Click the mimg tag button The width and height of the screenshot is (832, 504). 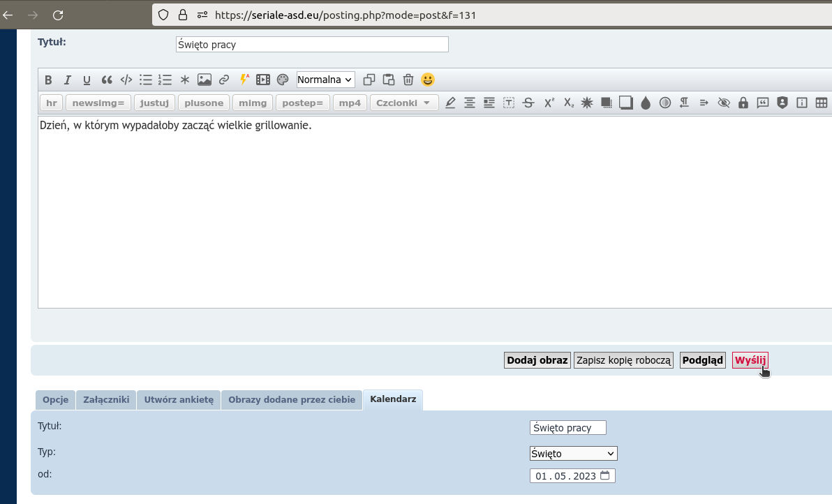point(253,103)
